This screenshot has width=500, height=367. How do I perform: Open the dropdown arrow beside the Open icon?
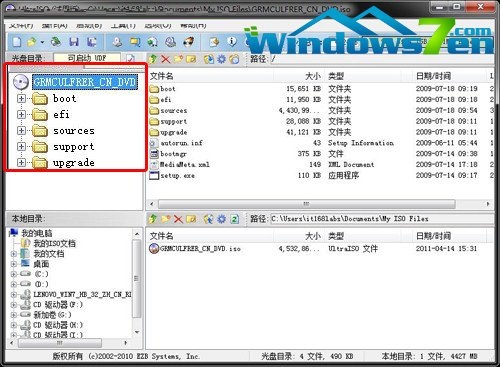[42, 42]
